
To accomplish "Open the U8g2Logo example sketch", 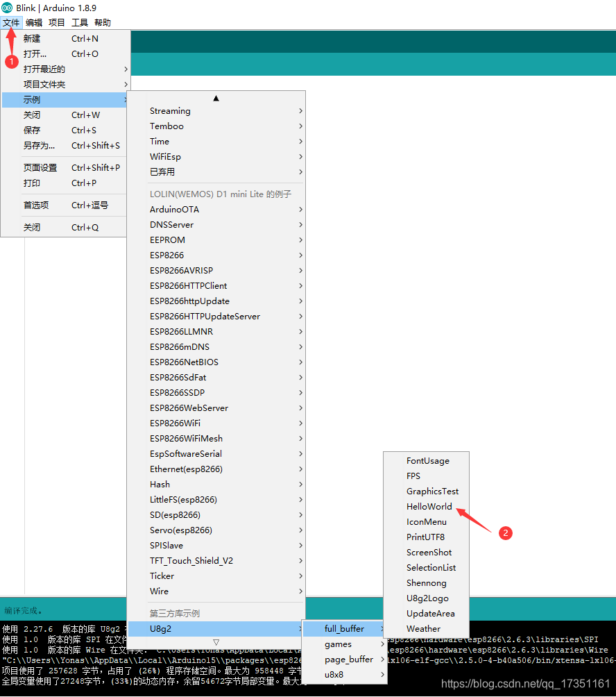I will tap(427, 598).
